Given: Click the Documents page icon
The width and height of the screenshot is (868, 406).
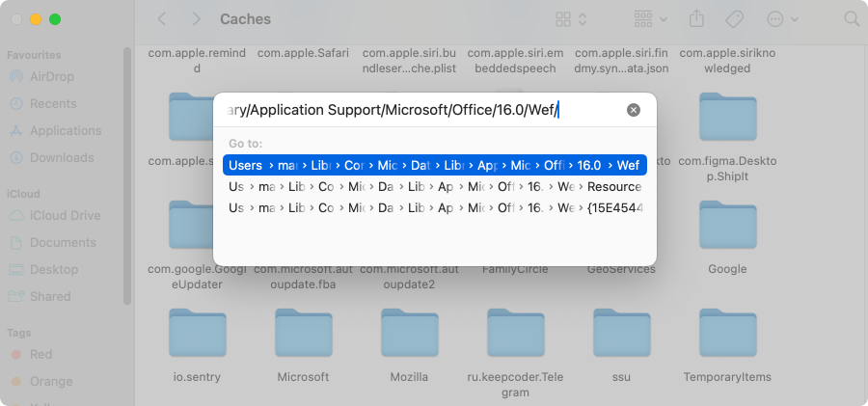Looking at the screenshot, I should click(x=16, y=243).
